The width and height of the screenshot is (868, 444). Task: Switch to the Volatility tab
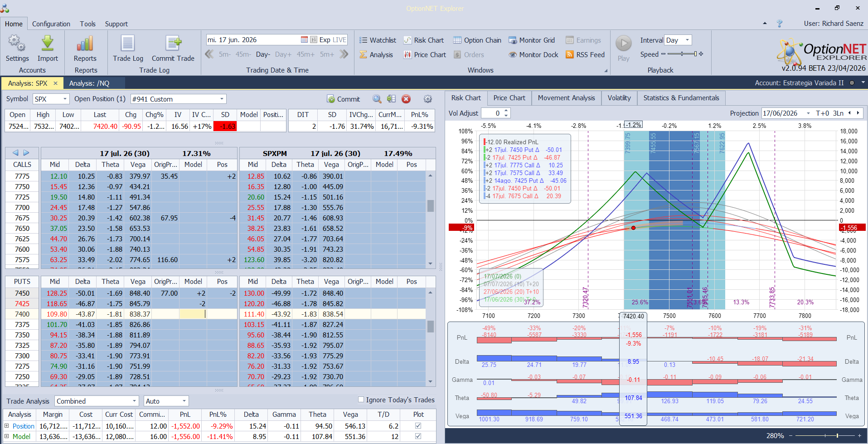pyautogui.click(x=619, y=98)
